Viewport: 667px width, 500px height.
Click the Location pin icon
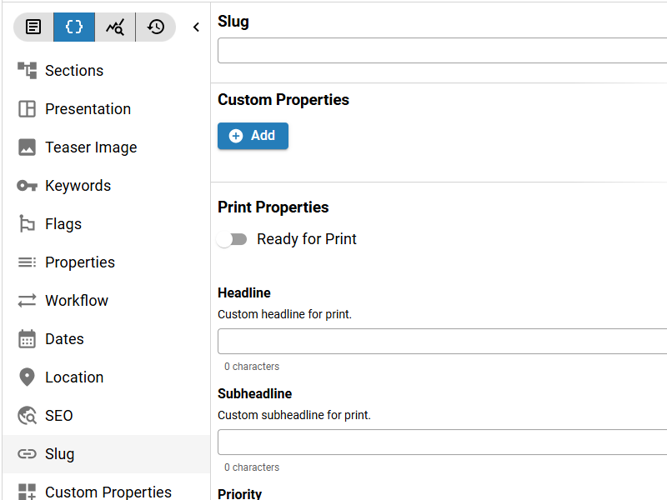coord(27,377)
